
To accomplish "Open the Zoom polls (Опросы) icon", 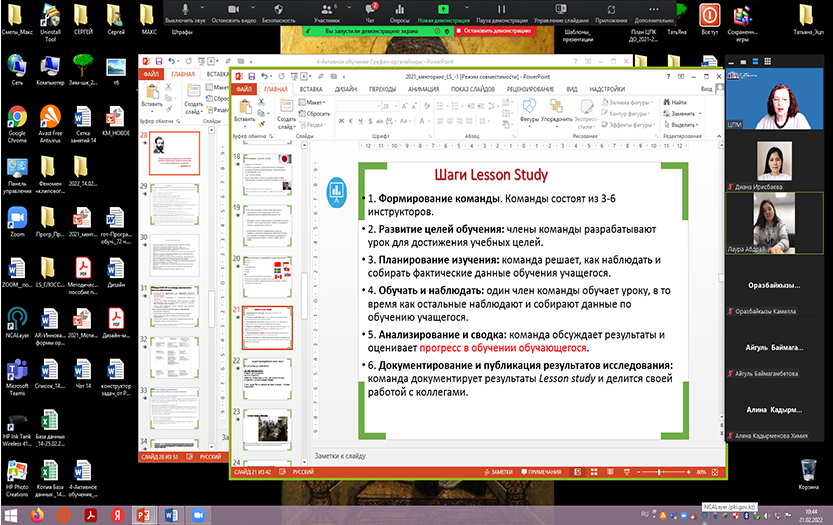I will pos(400,9).
